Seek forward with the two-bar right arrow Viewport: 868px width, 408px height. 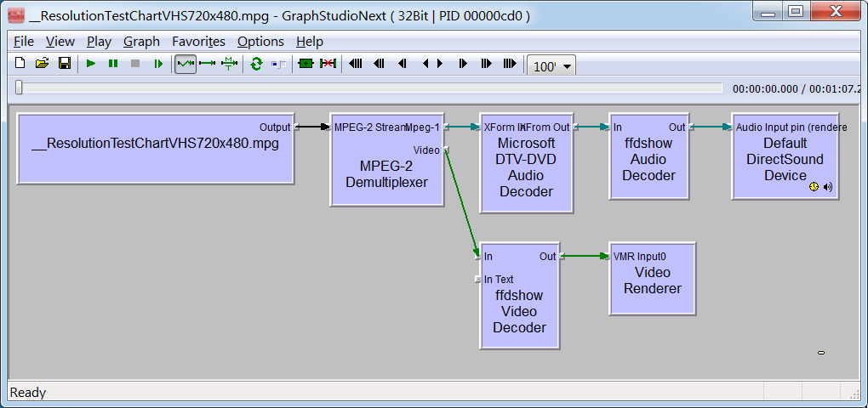[x=463, y=64]
